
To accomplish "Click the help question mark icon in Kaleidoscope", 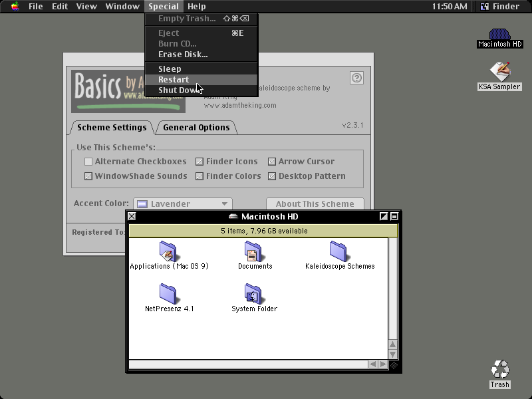I will tap(356, 78).
